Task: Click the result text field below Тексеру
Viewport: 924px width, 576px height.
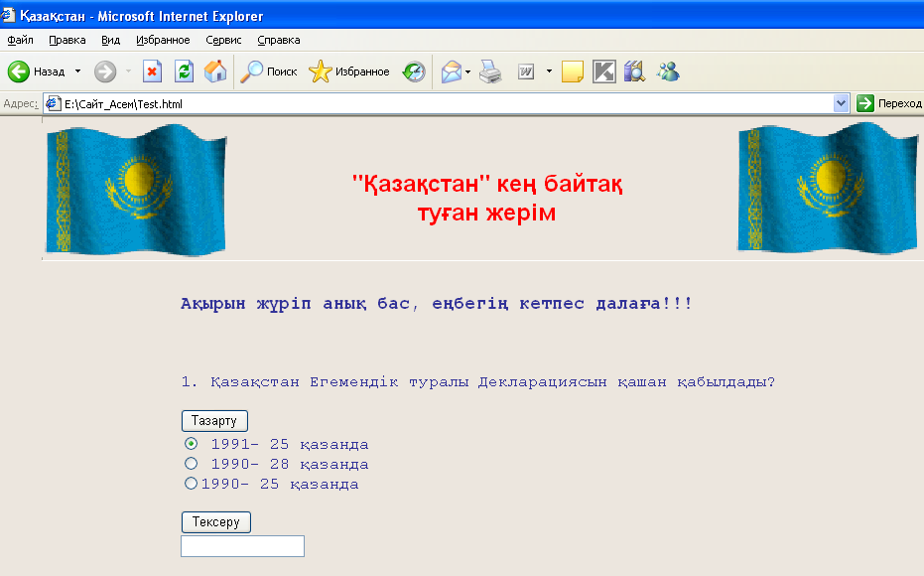Action: pos(243,546)
